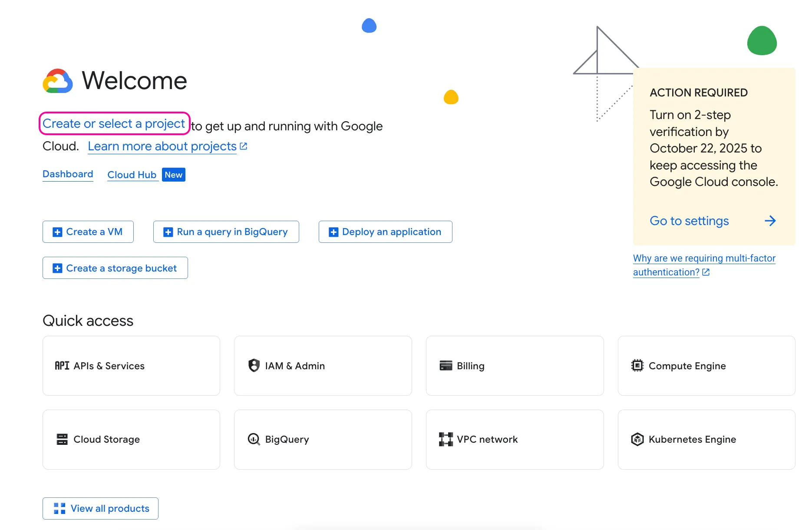812x530 pixels.
Task: Click the 'Turn on 2-step verification' message text
Action: coord(714,148)
